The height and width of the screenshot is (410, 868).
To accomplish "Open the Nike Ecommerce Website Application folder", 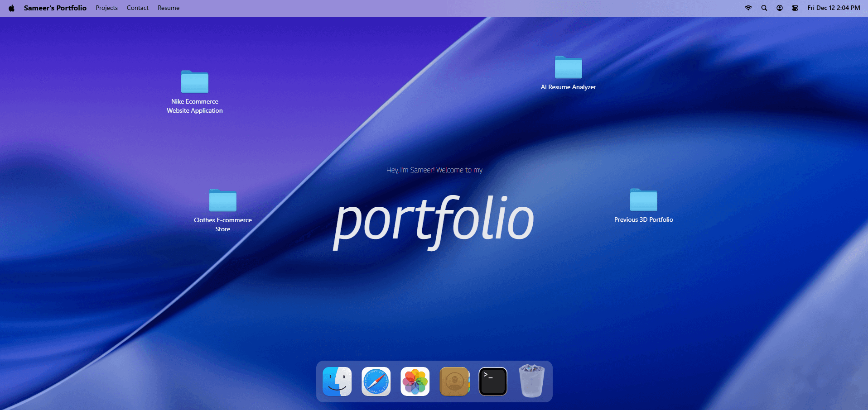I will pos(195,92).
